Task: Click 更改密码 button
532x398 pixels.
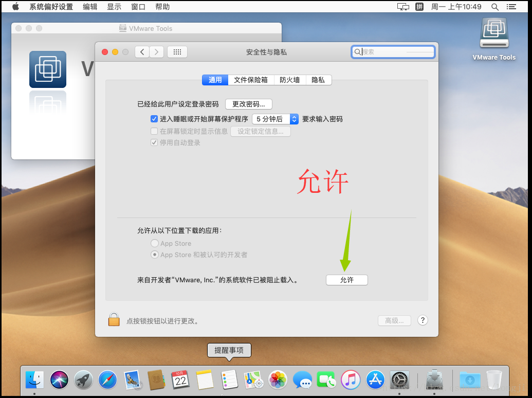Action: click(x=249, y=104)
